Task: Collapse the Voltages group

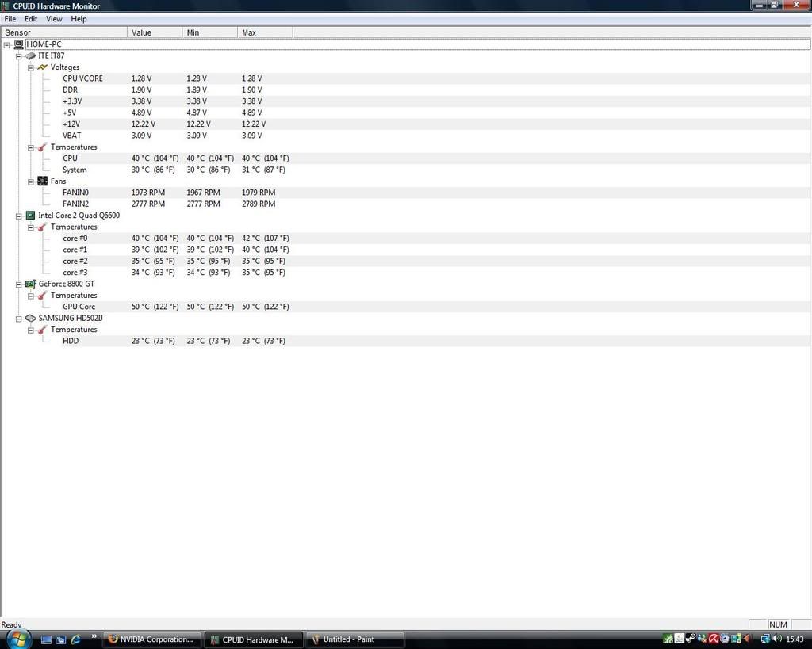Action: click(x=31, y=68)
